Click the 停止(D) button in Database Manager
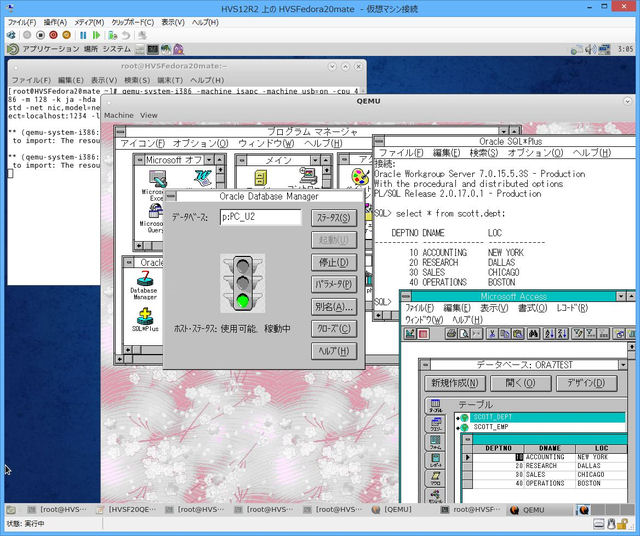The width and height of the screenshot is (640, 536). (x=334, y=262)
